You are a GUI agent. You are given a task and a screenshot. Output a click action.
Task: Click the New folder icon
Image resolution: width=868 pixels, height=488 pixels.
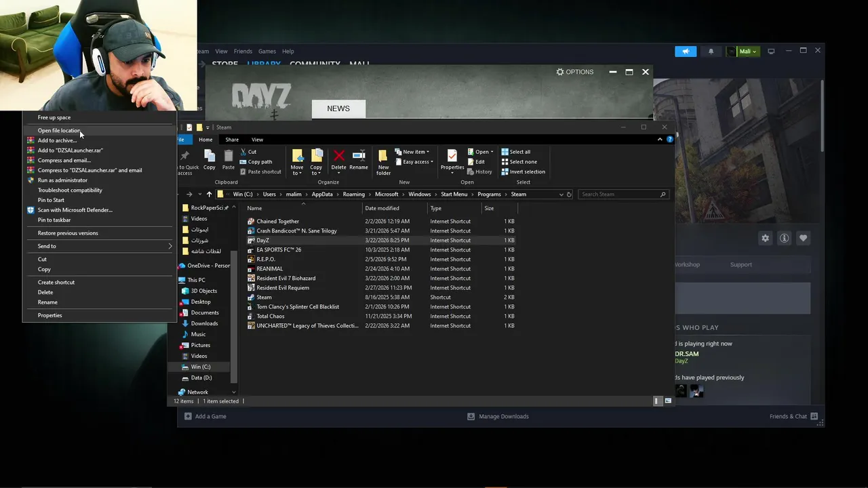(383, 163)
